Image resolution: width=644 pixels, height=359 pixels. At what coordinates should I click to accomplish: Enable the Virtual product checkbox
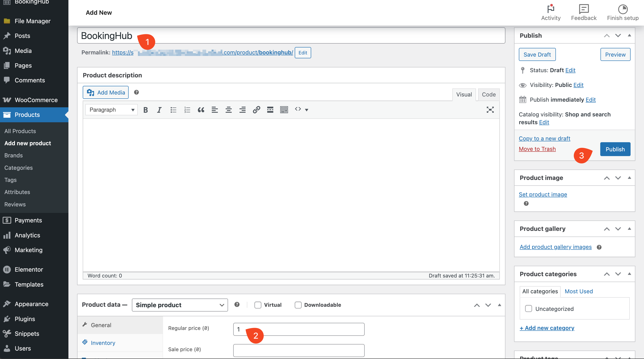(258, 305)
